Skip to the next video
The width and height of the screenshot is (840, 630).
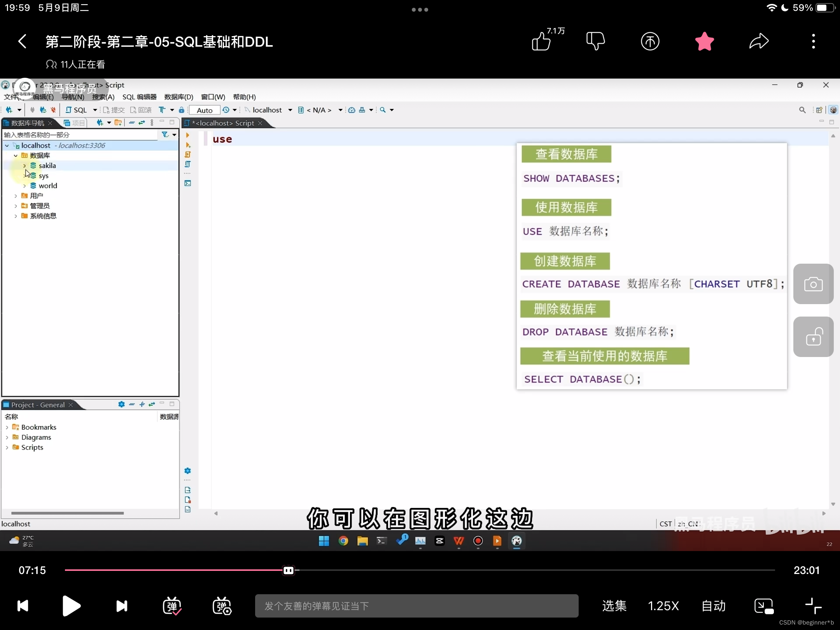122,606
